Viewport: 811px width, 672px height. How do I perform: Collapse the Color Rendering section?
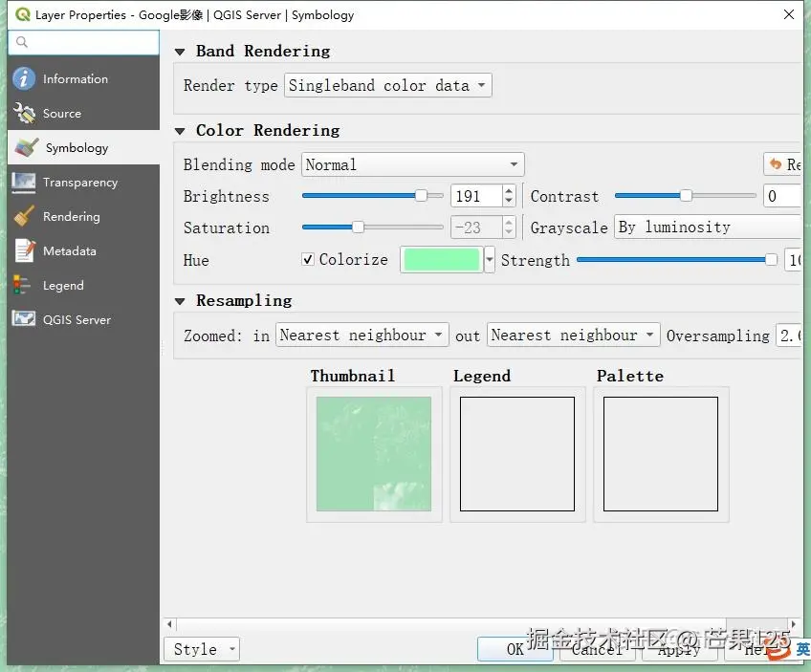pyautogui.click(x=180, y=131)
